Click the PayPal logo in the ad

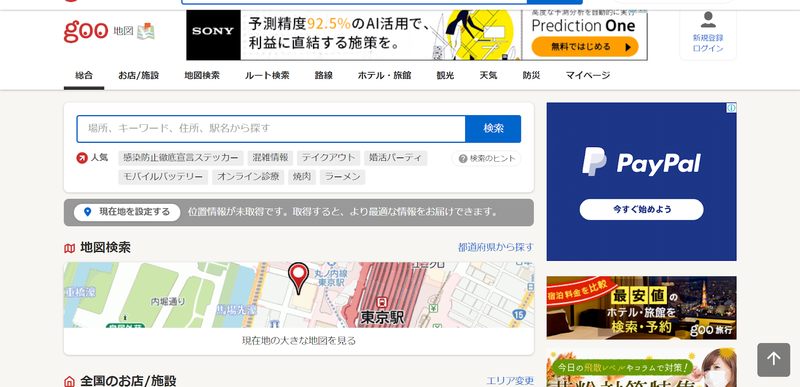641,162
